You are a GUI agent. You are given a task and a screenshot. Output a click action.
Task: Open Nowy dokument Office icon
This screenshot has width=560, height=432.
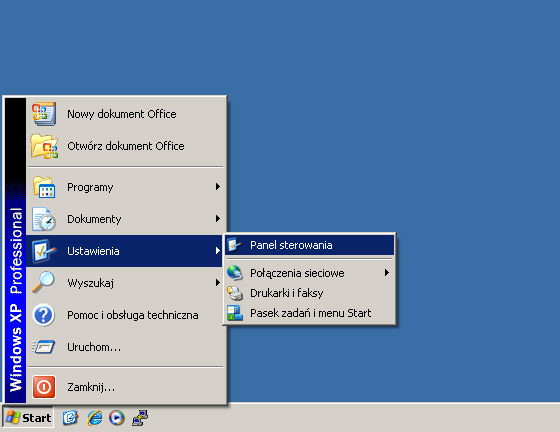44,114
